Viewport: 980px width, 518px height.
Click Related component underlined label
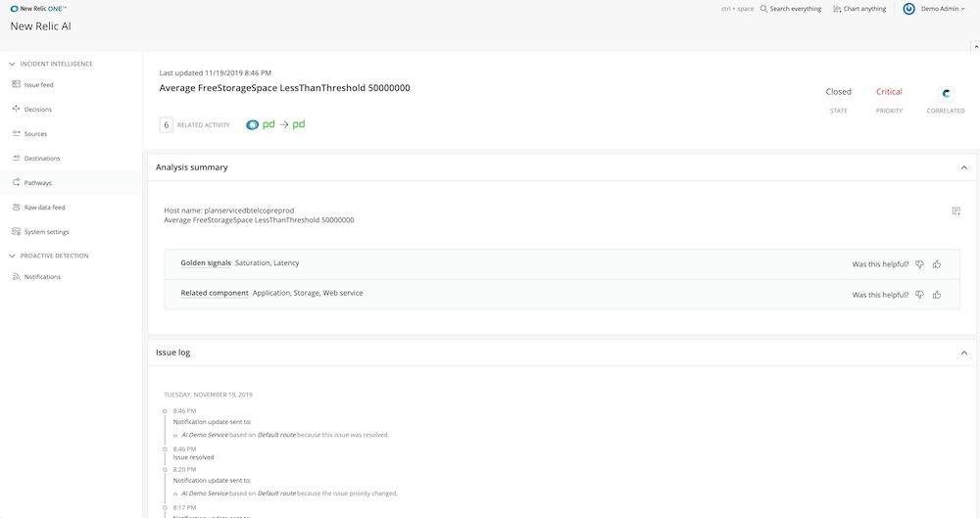[215, 293]
